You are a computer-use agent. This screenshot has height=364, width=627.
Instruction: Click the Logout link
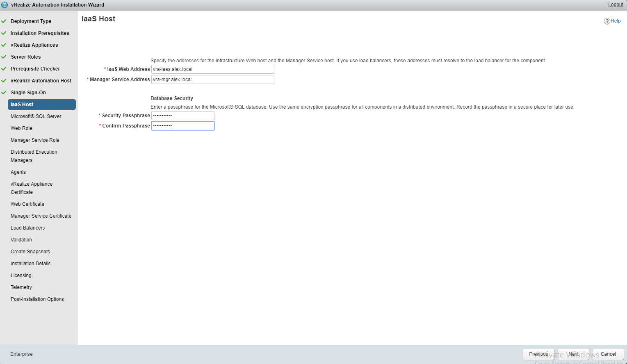coord(615,5)
